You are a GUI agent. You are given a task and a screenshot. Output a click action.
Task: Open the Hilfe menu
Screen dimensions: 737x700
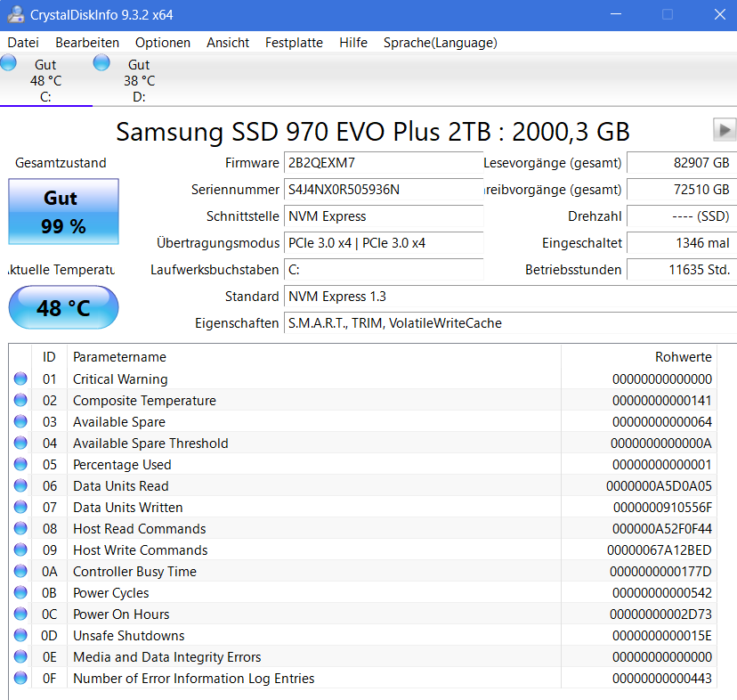(353, 43)
